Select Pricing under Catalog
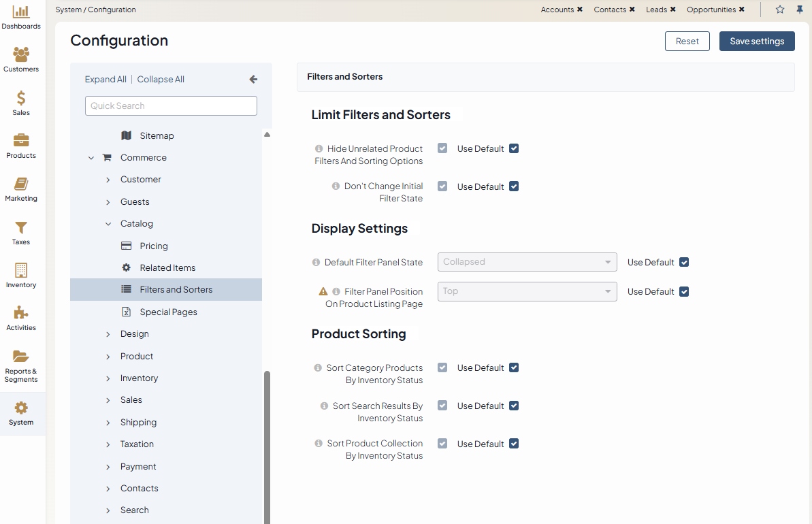Image resolution: width=812 pixels, height=524 pixels. 153,246
